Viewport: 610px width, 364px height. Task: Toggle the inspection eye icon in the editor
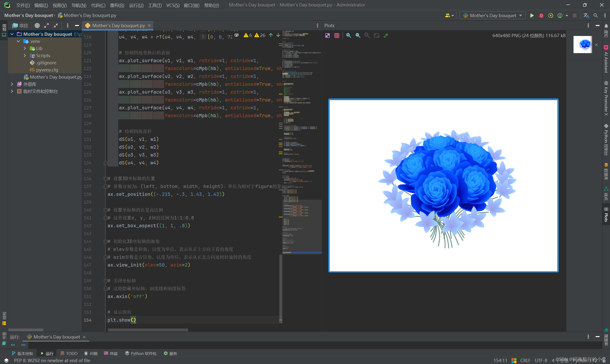click(x=236, y=35)
